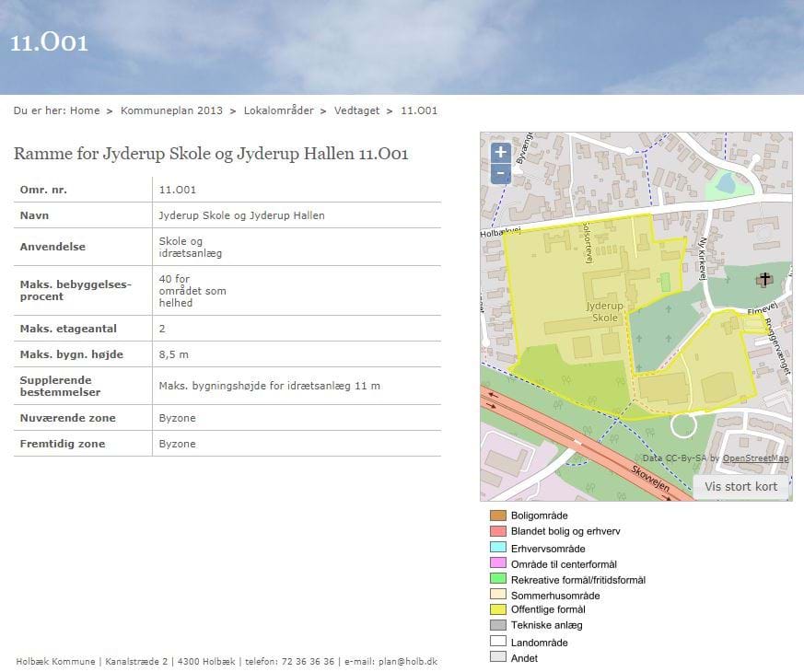Click the green Rekreative formål swatch
804x672 pixels.
[x=498, y=579]
